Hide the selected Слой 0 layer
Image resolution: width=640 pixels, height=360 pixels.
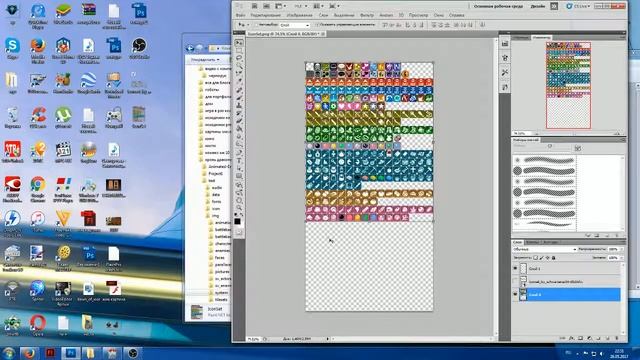[x=515, y=294]
